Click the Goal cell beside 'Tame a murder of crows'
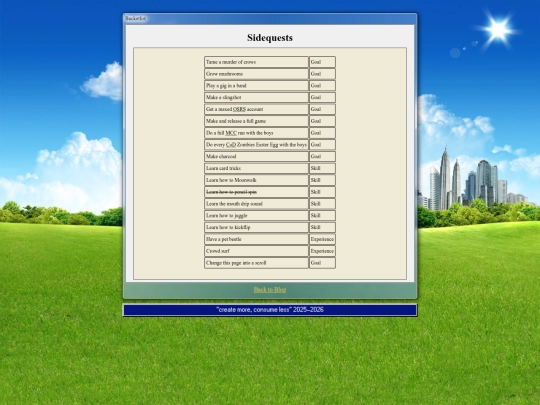Viewport: 540px width, 405px height. tap(322, 62)
